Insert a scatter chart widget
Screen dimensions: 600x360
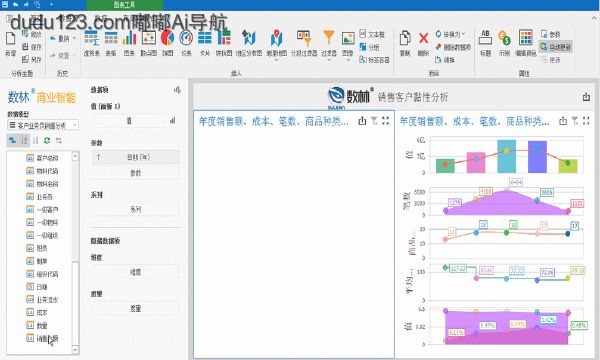click(x=148, y=43)
